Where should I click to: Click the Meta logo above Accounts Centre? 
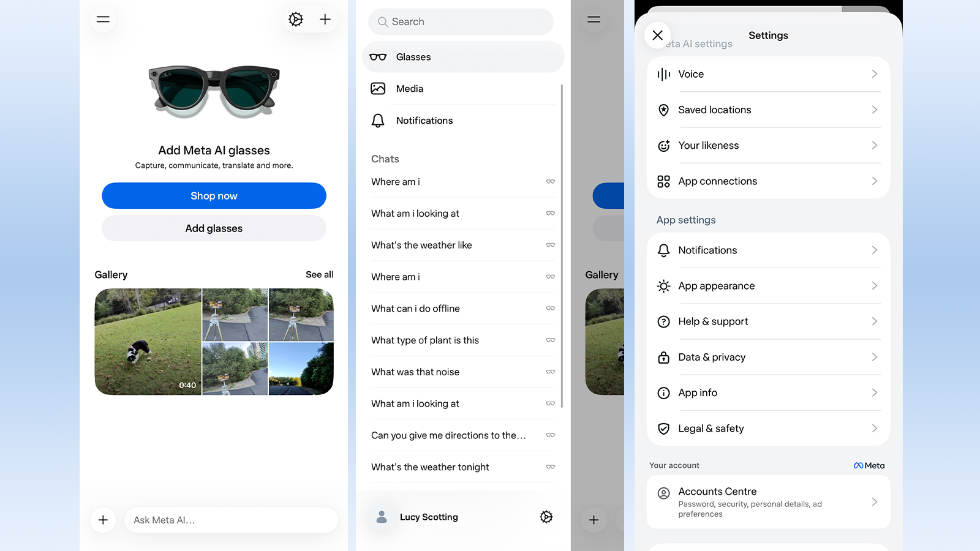click(x=869, y=466)
